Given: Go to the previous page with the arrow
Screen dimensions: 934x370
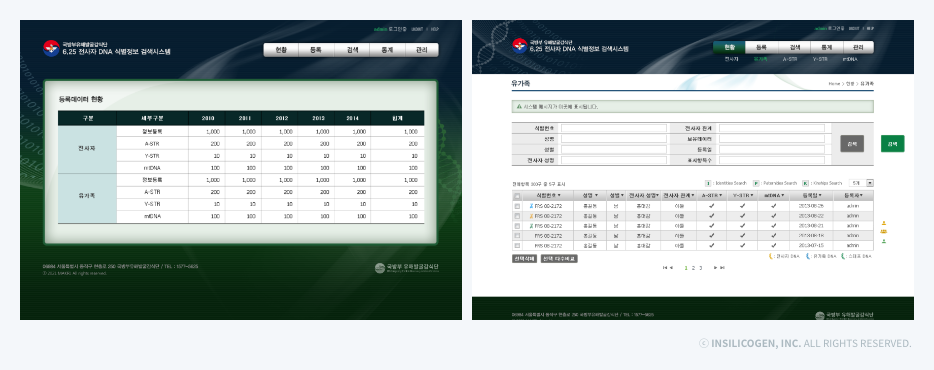Looking at the screenshot, I should pyautogui.click(x=672, y=268).
